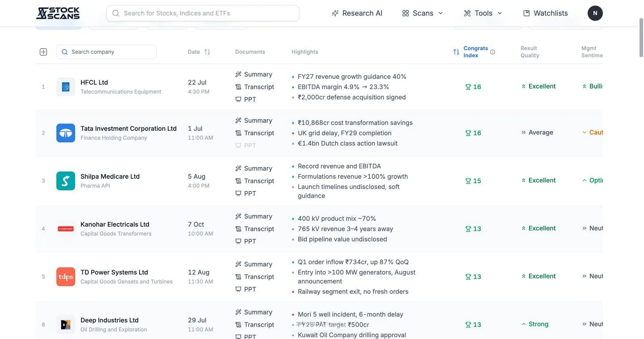Click the Stock Scans logo
This screenshot has height=339, width=644.
click(x=58, y=13)
